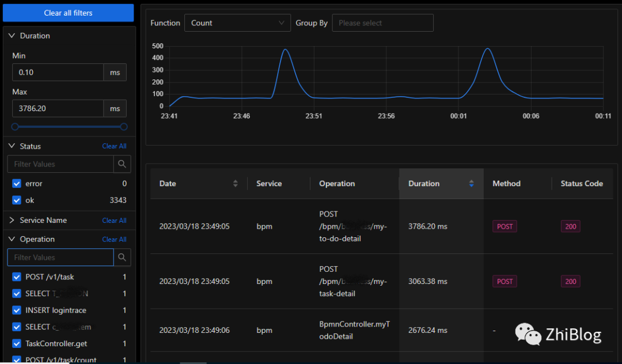This screenshot has width=622, height=364.
Task: Click POST tag in 3786.20 ms row
Action: point(505,226)
